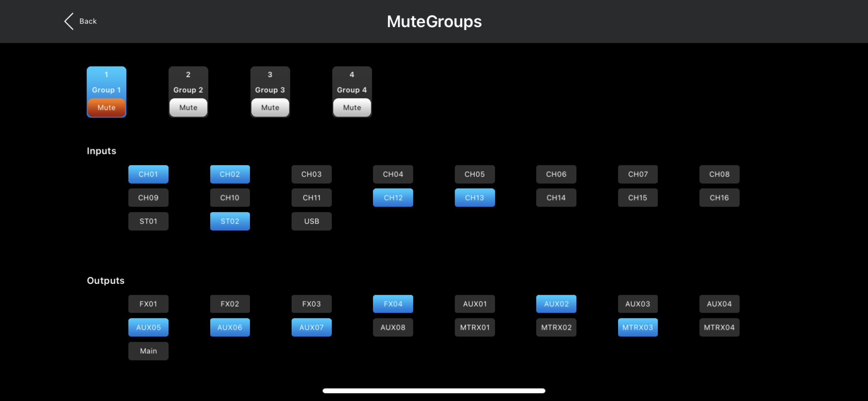Assign CH16 to the mute group
The width and height of the screenshot is (868, 401).
tap(719, 198)
